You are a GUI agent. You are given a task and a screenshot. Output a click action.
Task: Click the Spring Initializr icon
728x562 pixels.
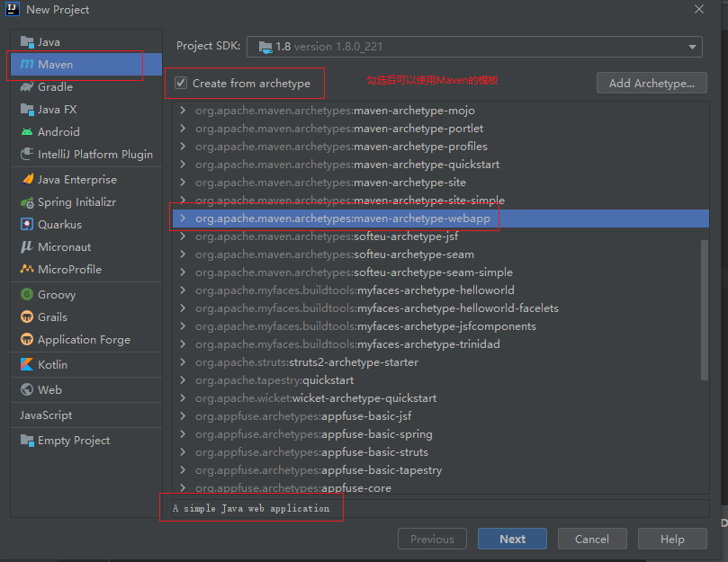click(x=27, y=202)
